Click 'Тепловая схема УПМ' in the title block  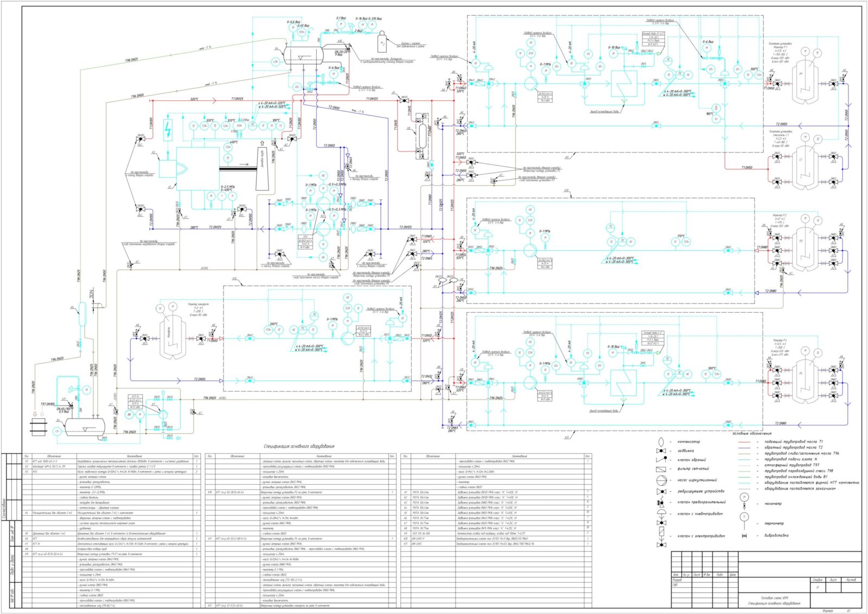tap(775, 598)
